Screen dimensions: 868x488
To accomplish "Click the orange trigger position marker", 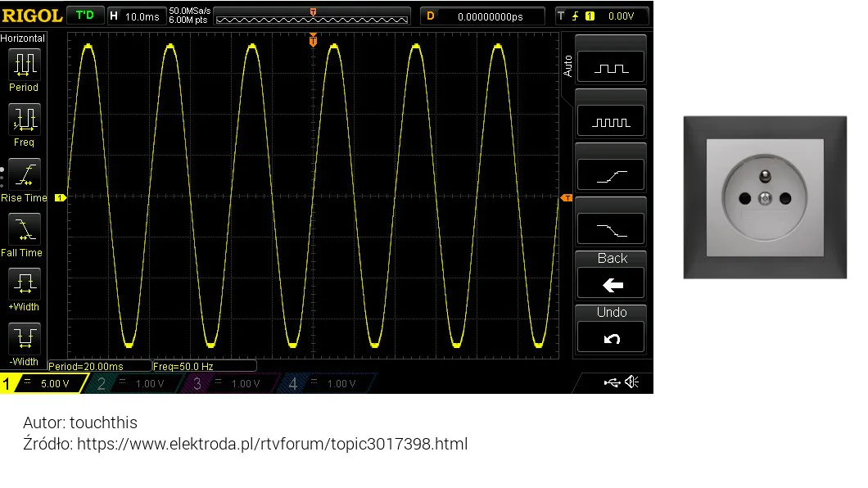I will 313,39.
